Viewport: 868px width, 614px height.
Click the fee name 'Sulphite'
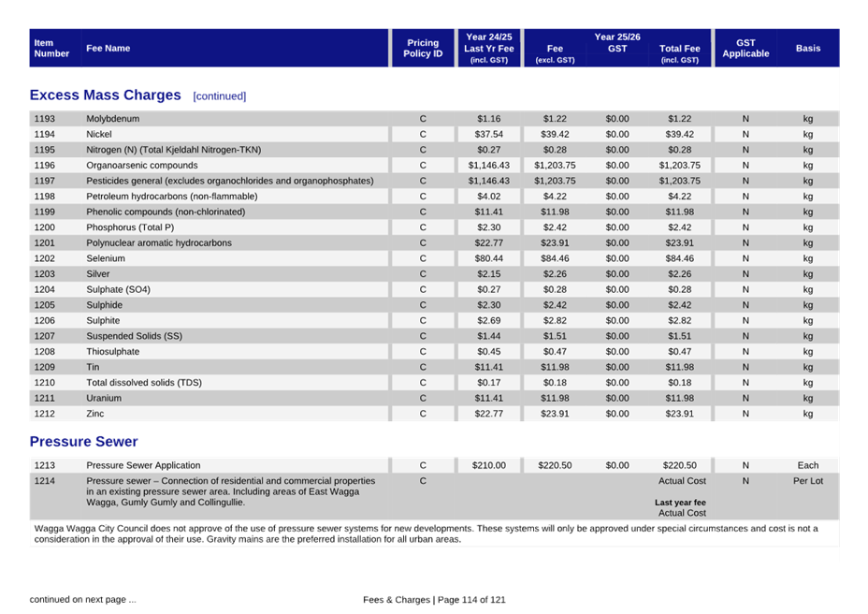(x=103, y=320)
